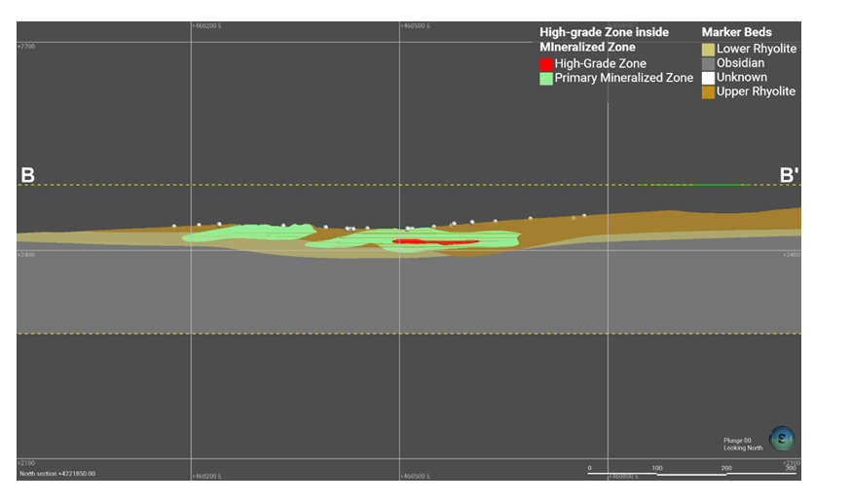This screenshot has height=504, width=851.
Task: Pick the Upper Rhyolite legend swatch
Action: 708,91
